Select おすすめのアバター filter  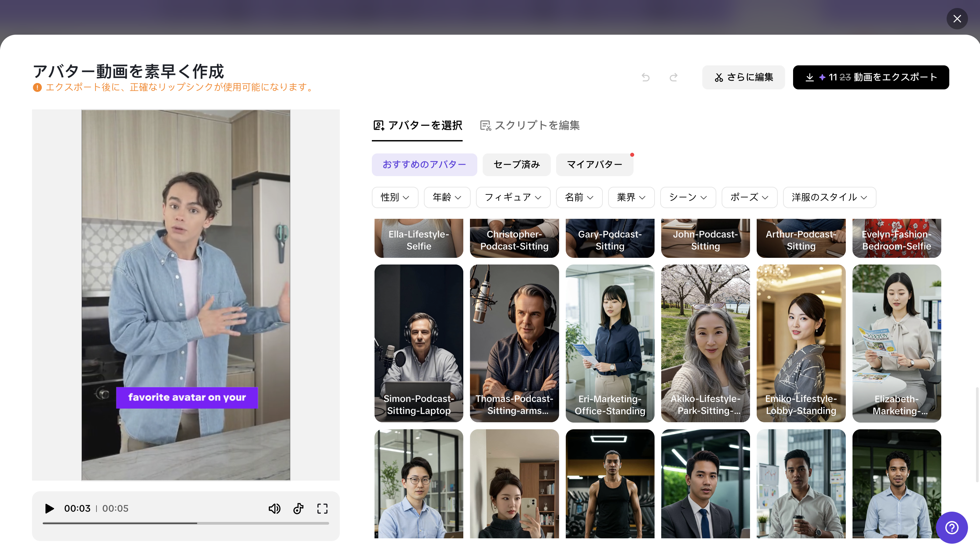[x=424, y=164]
